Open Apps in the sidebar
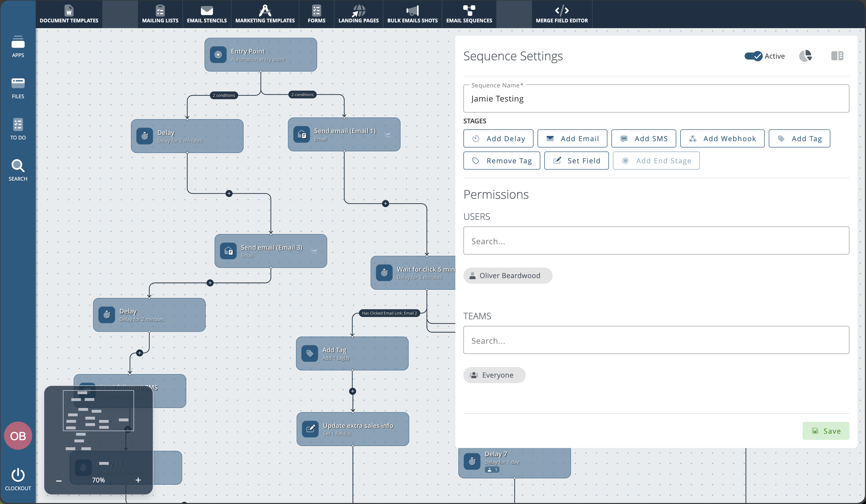This screenshot has width=866, height=504. (x=18, y=46)
